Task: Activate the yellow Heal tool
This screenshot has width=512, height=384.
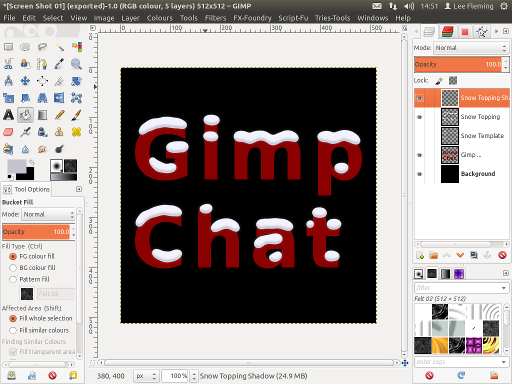Action: [x=76, y=132]
